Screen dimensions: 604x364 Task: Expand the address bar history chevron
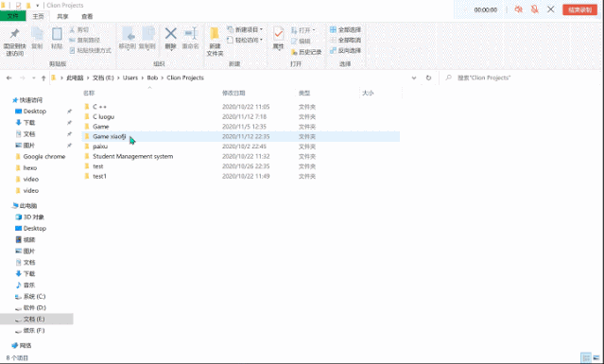pyautogui.click(x=414, y=78)
